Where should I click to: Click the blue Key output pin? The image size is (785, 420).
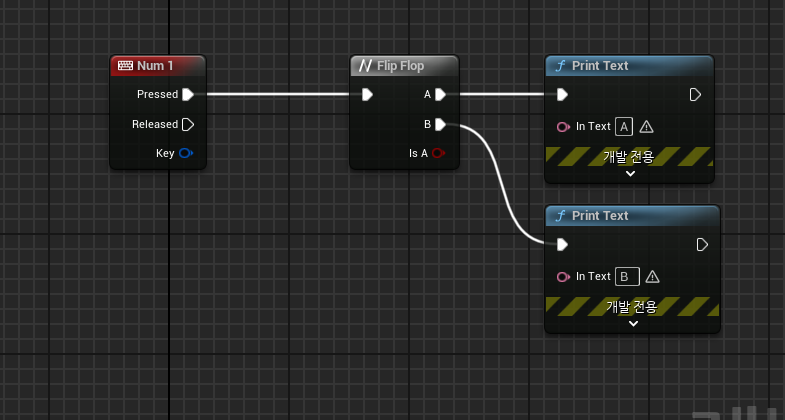coord(186,153)
